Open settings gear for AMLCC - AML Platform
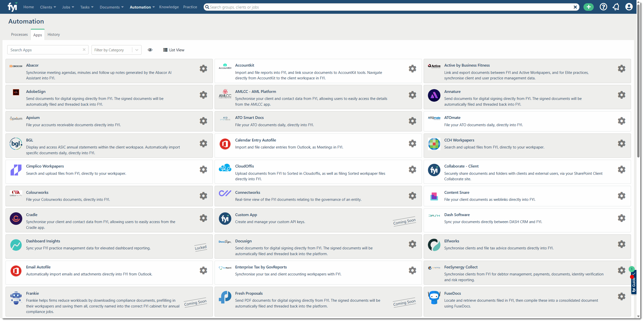Viewport: 644px width, 322px height. click(x=412, y=95)
